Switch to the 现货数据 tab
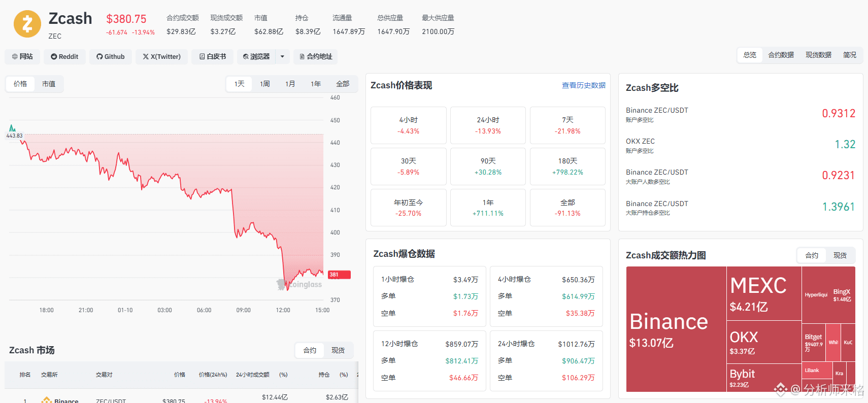Screen dimensions: 868x403 click(818, 55)
